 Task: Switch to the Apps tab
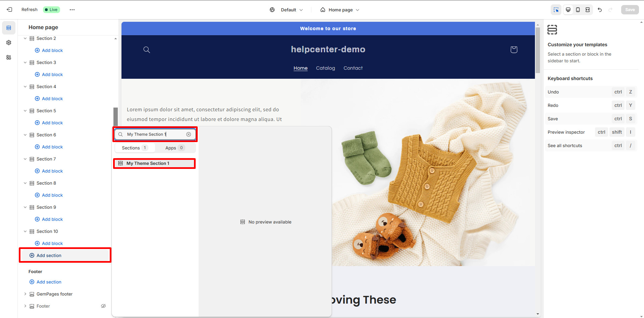point(175,148)
